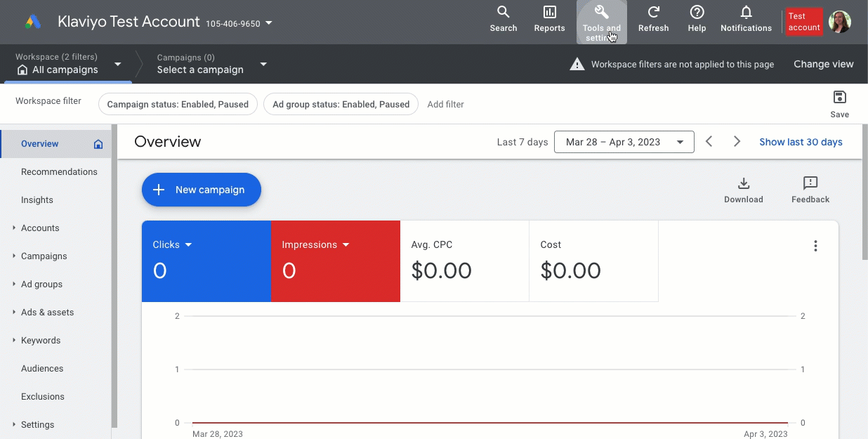Image resolution: width=868 pixels, height=439 pixels.
Task: Remove the Campaign status filter chip
Action: click(x=178, y=104)
